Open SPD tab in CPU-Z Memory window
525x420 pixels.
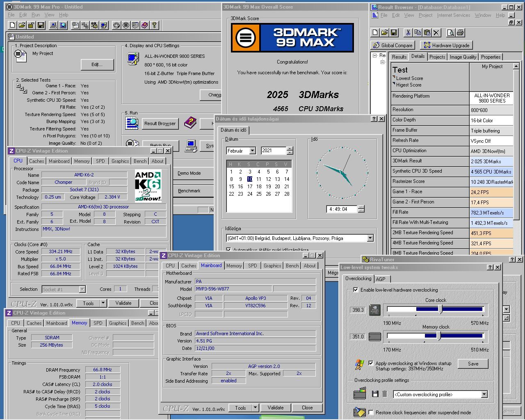click(x=98, y=323)
